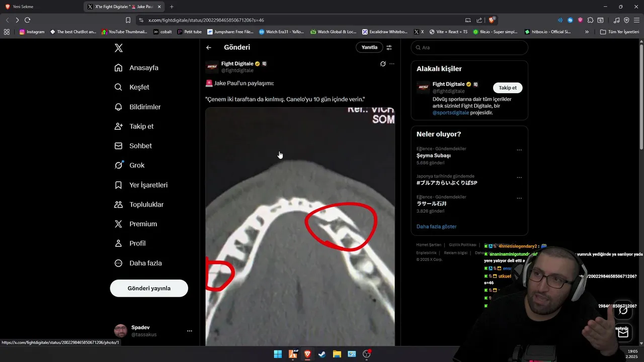Open Brave browser in taskbar
This screenshot has height=362, width=644.
(307, 354)
